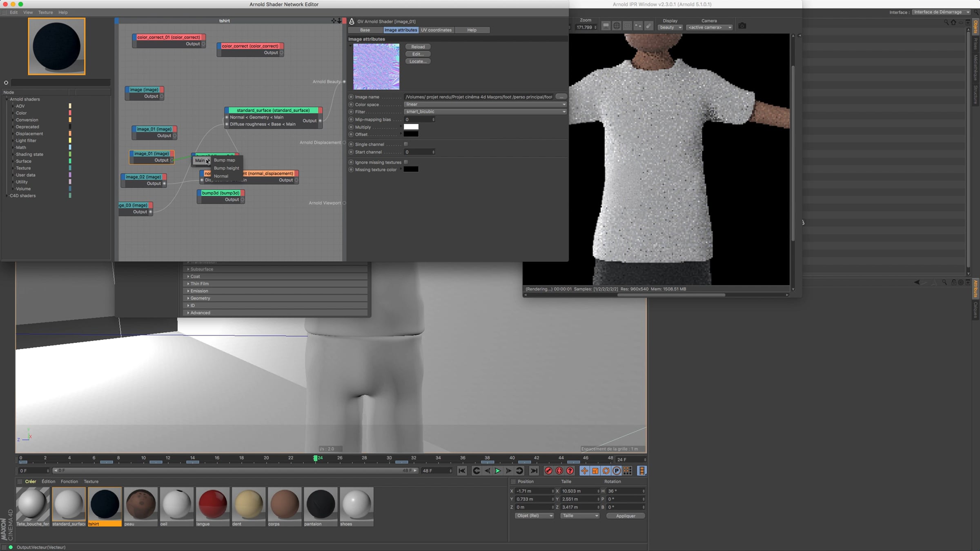Screen dimensions: 980x551
Task: Play the animation forwards
Action: 498,471
